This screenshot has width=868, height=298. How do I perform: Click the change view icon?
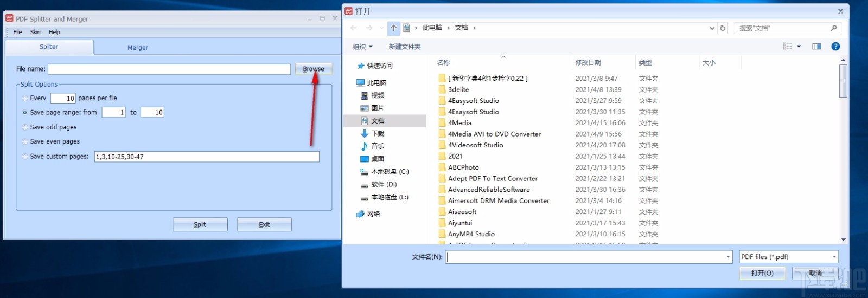787,47
